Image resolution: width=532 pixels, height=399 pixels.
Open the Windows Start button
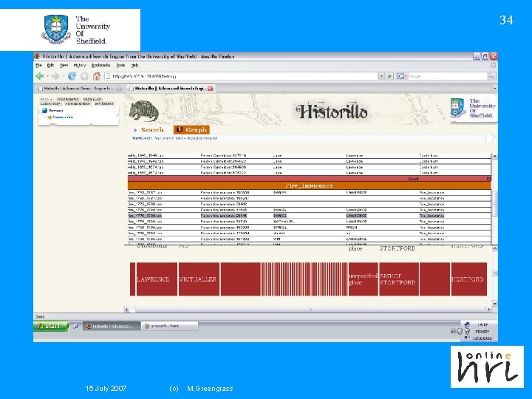[50, 326]
